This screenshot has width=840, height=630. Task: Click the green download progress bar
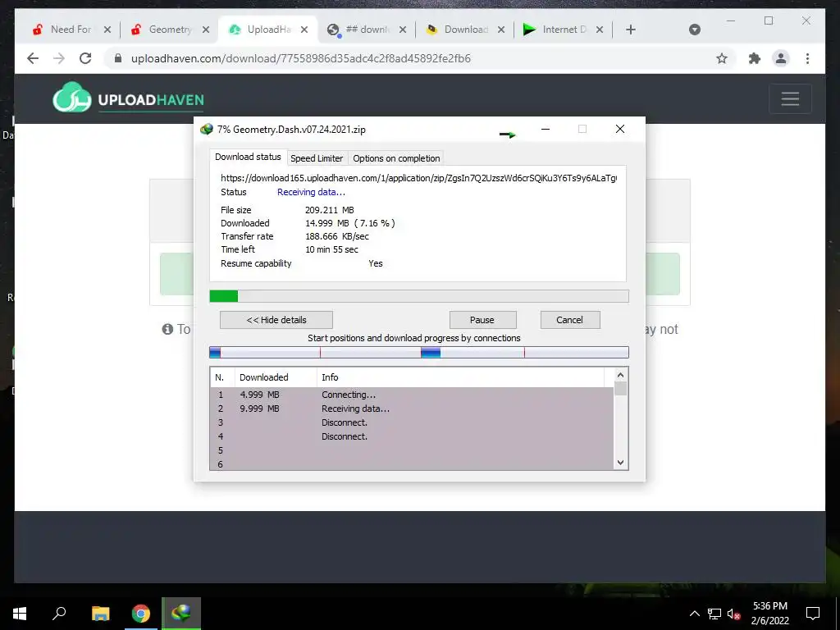pyautogui.click(x=419, y=296)
